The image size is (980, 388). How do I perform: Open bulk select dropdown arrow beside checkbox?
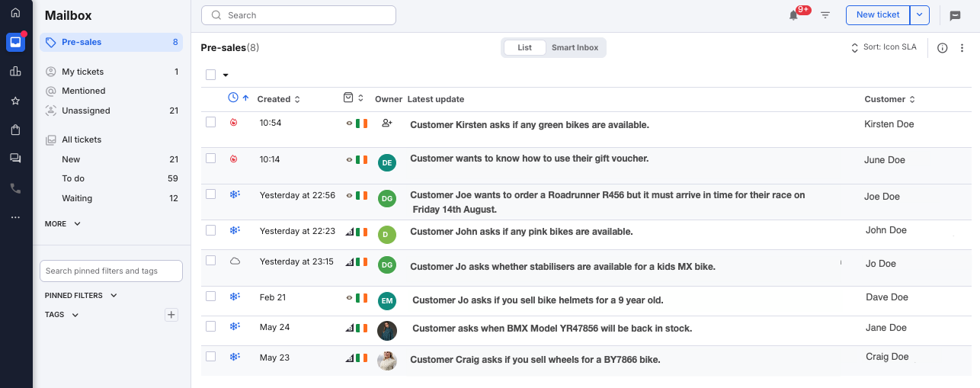(x=226, y=75)
